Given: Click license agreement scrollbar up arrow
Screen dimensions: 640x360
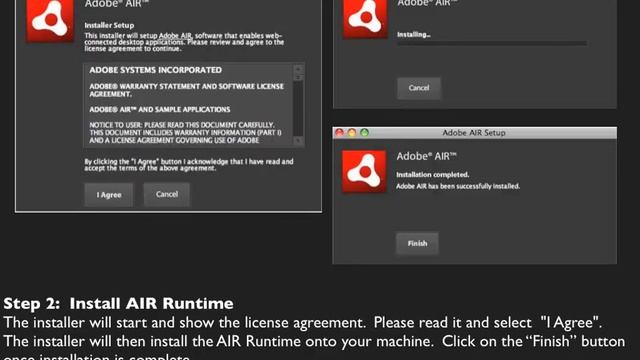Looking at the screenshot, I should click(x=298, y=69).
